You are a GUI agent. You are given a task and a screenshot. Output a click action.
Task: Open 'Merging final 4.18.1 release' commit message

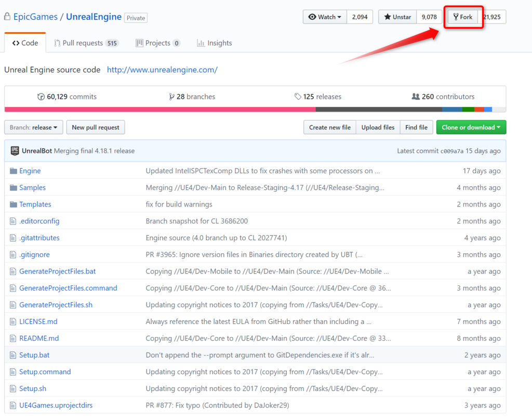pos(95,151)
